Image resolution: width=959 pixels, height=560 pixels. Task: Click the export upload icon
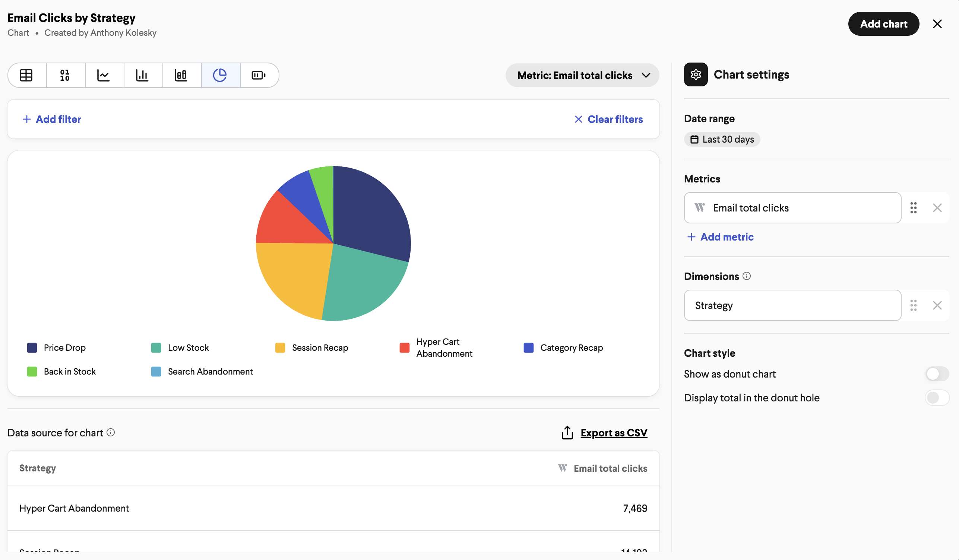[x=567, y=433]
